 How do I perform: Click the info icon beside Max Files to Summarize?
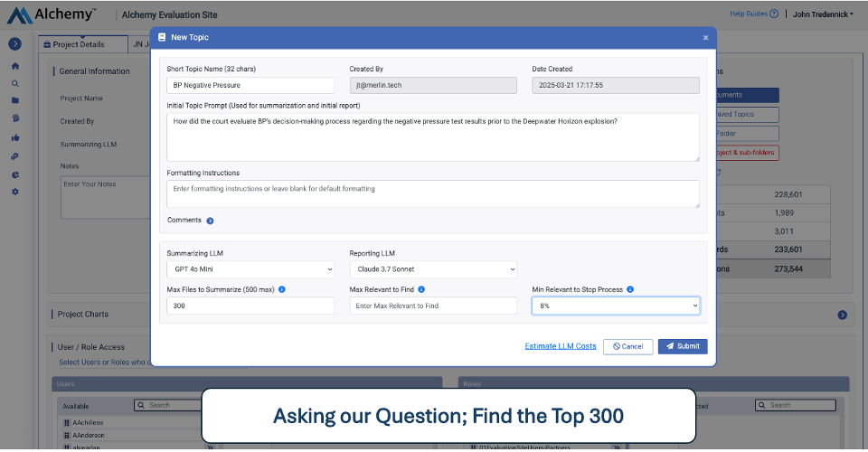point(282,289)
